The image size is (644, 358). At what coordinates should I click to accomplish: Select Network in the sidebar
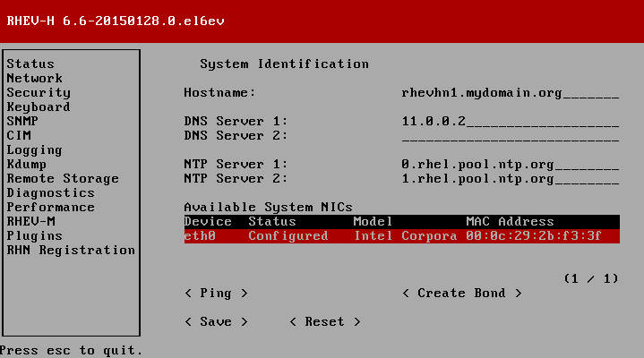point(35,79)
